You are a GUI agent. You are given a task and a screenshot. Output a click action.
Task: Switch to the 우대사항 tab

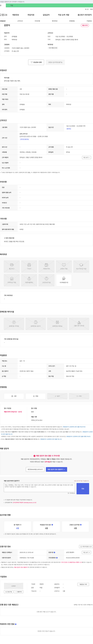[37, 21]
